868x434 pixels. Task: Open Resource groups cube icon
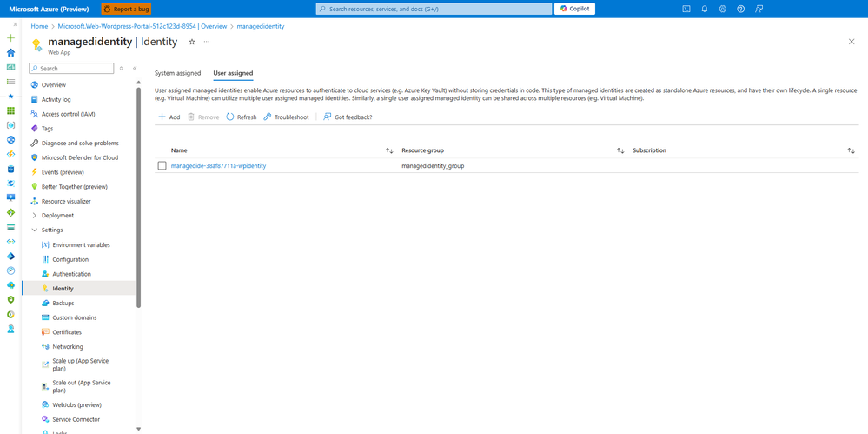pos(10,124)
